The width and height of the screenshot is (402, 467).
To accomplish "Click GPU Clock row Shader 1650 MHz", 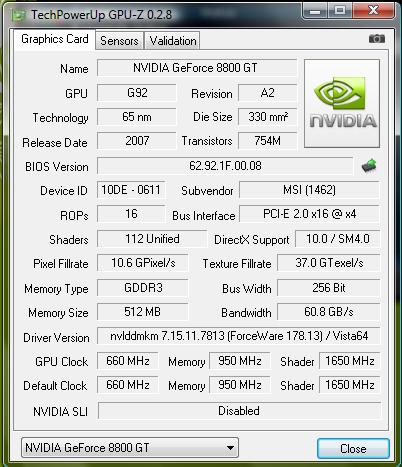I will [x=350, y=361].
